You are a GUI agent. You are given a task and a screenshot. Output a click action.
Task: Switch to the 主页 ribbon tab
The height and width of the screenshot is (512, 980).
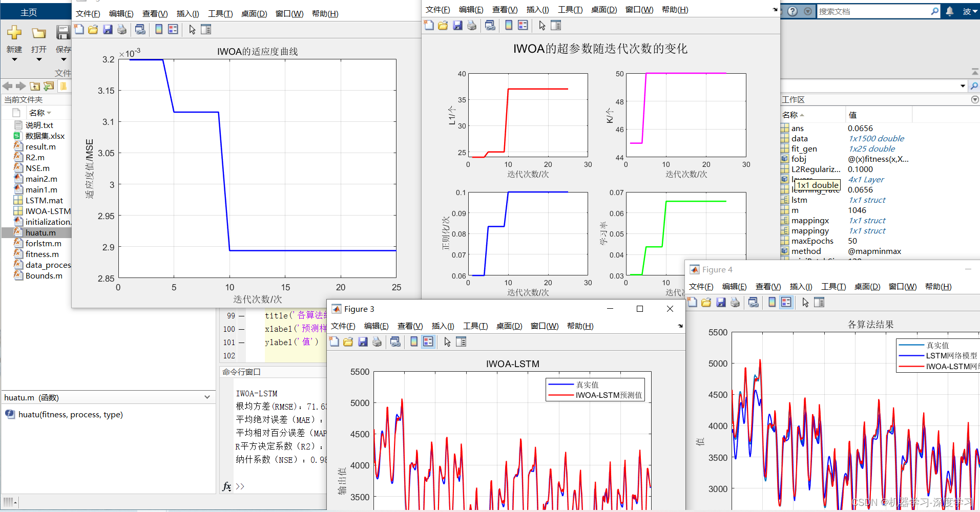pos(29,12)
